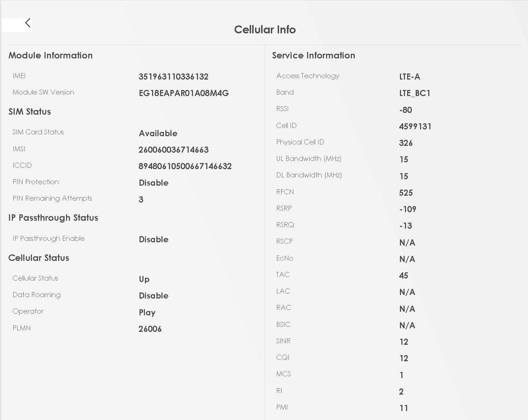Select the IMEI number value

[174, 77]
